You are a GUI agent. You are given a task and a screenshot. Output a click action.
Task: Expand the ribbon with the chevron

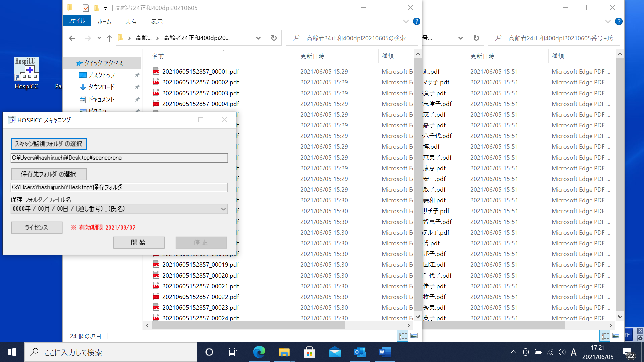point(406,21)
